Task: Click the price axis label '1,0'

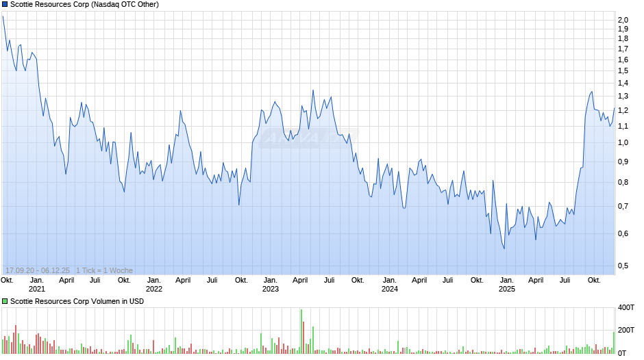Action: click(623, 143)
